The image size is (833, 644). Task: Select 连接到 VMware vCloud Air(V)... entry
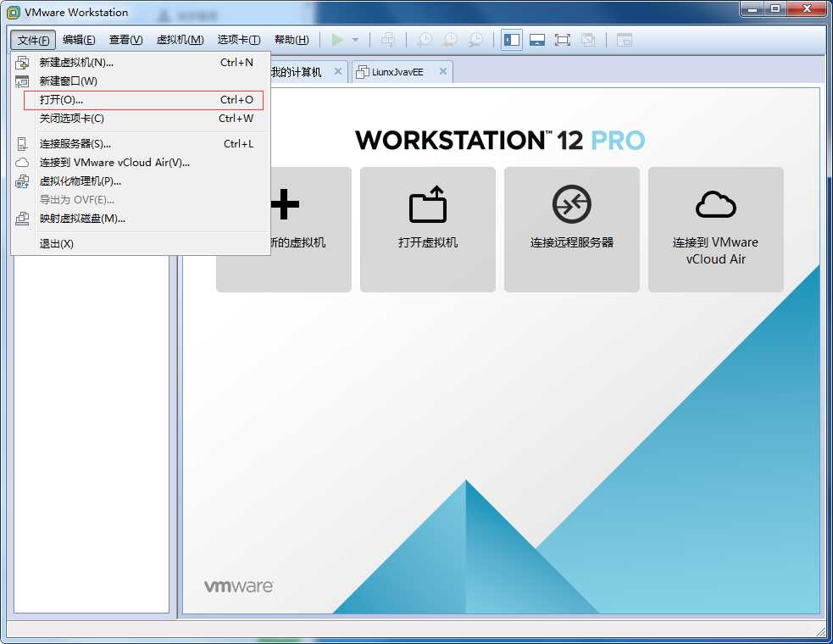pyautogui.click(x=142, y=163)
